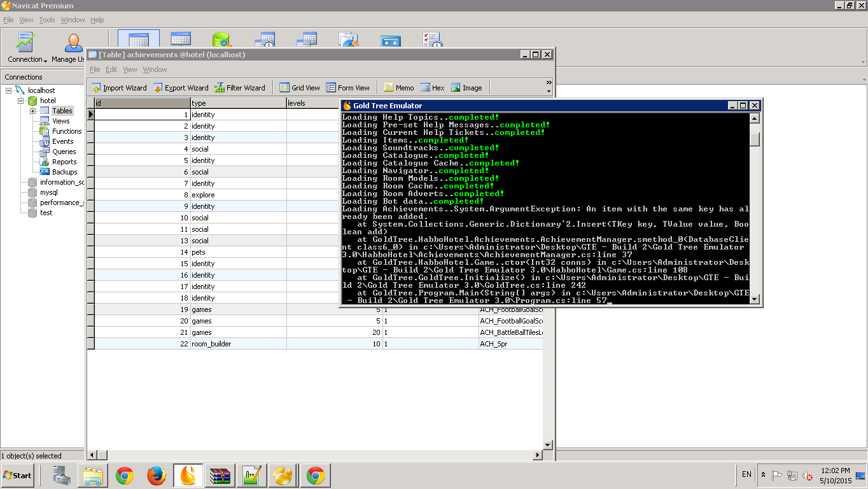The width and height of the screenshot is (868, 489).
Task: Expand the table toolbar overflow chevron
Action: point(549,83)
